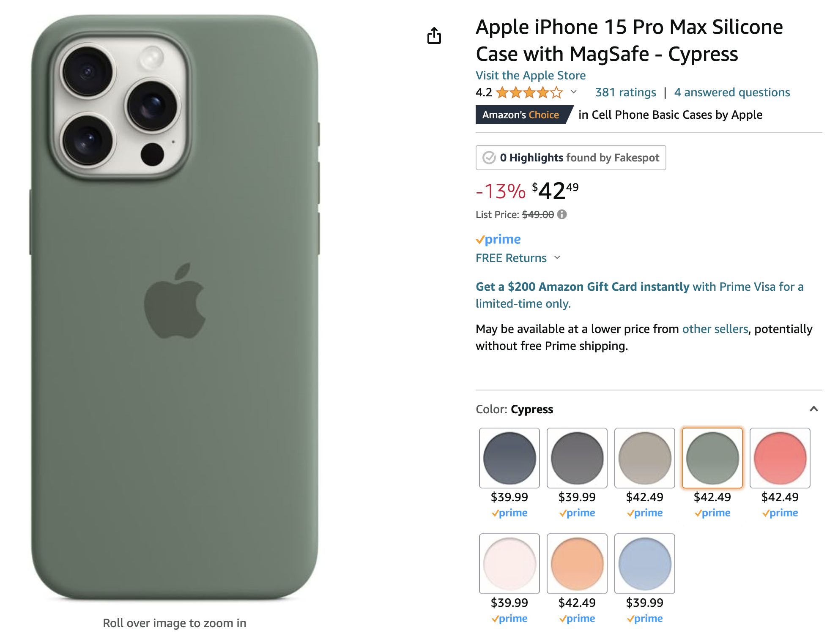The image size is (838, 644).
Task: Click the star rating icons
Action: point(529,93)
